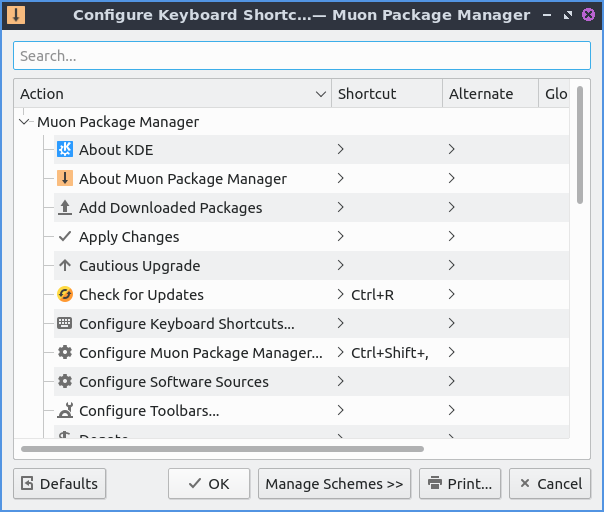Click the horizontal scrollbar of the list
Image resolution: width=604 pixels, height=512 pixels.
pos(222,449)
